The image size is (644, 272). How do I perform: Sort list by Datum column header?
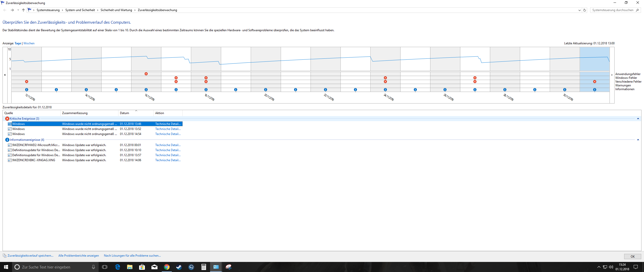[x=125, y=113]
